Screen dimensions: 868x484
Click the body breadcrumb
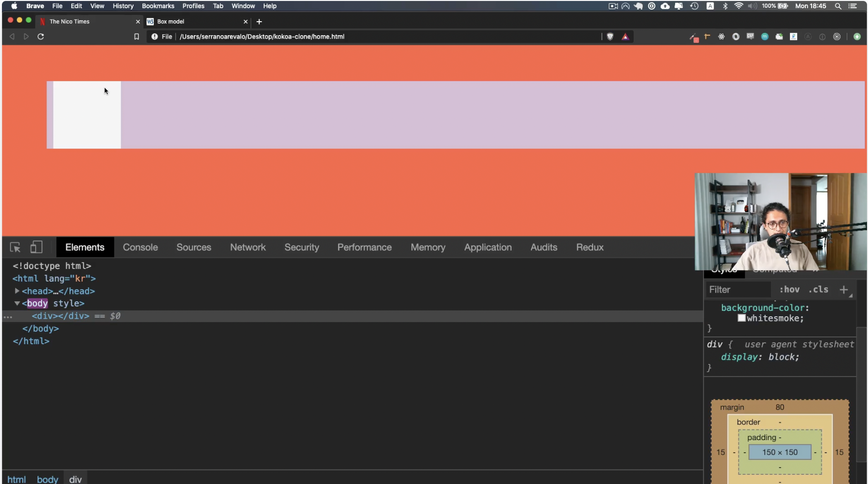47,479
